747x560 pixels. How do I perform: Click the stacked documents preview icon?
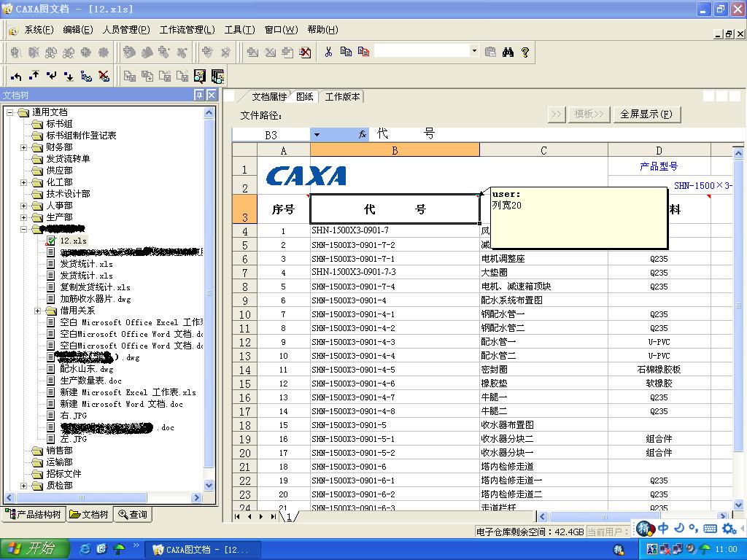(217, 76)
